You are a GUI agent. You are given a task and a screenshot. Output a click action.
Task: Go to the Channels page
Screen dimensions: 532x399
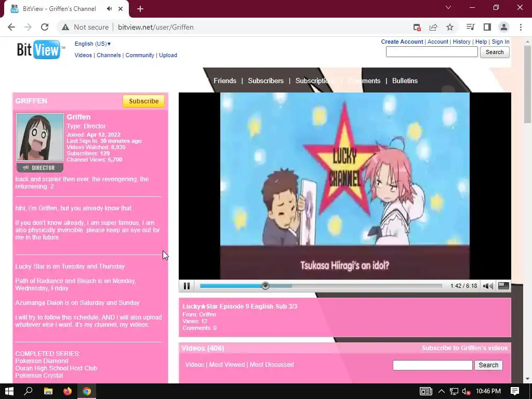(109, 55)
